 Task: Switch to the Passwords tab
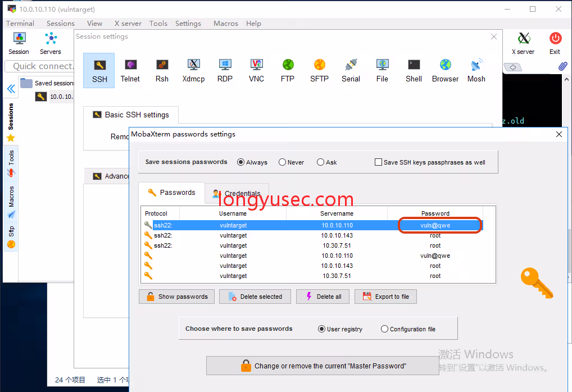[x=171, y=193]
